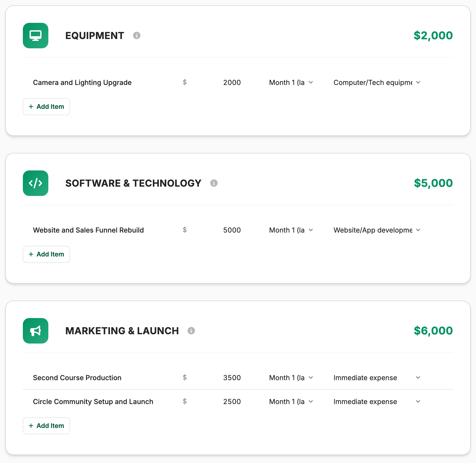
Task: Click the Equipment monitor icon
Action: [x=36, y=36]
